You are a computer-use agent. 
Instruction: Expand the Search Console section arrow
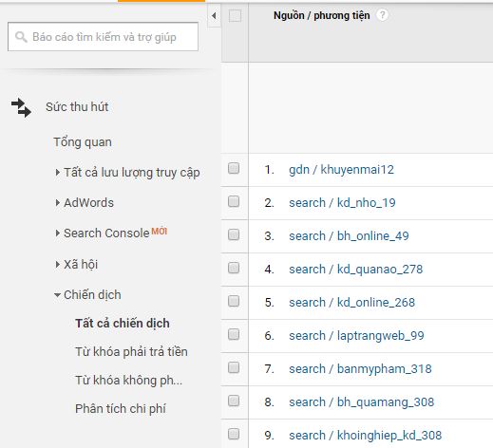(x=57, y=233)
